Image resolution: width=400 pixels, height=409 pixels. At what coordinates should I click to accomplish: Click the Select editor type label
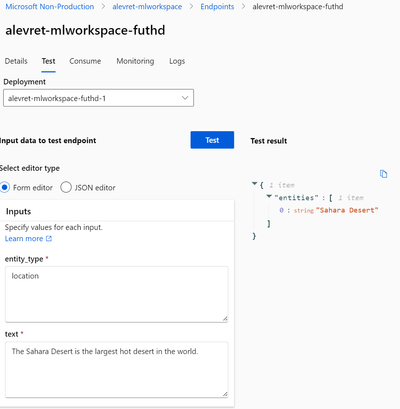[x=30, y=168]
